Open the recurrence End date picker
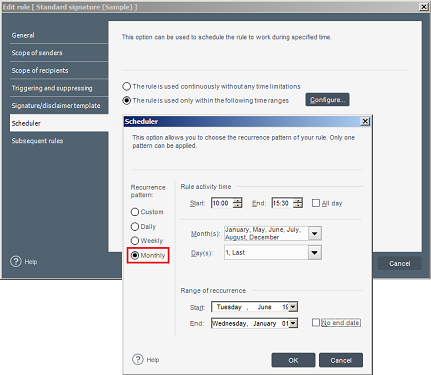The width and height of the screenshot is (431, 375). pos(293,323)
